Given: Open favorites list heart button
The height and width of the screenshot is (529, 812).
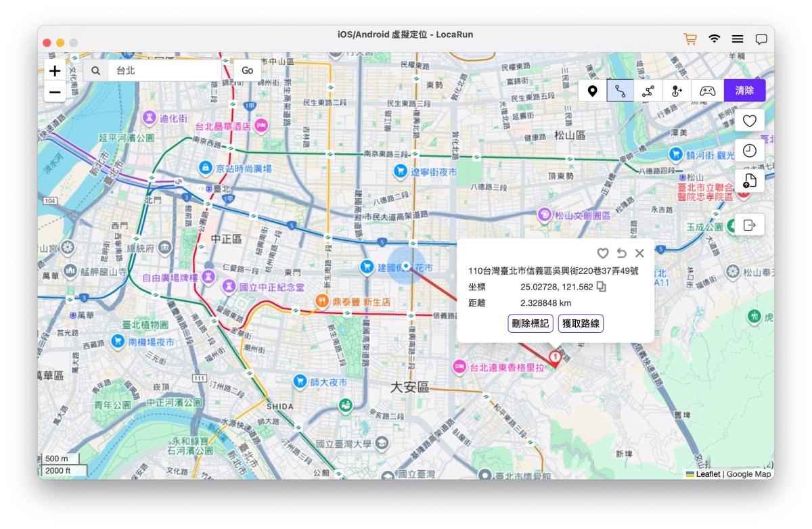Looking at the screenshot, I should (750, 120).
